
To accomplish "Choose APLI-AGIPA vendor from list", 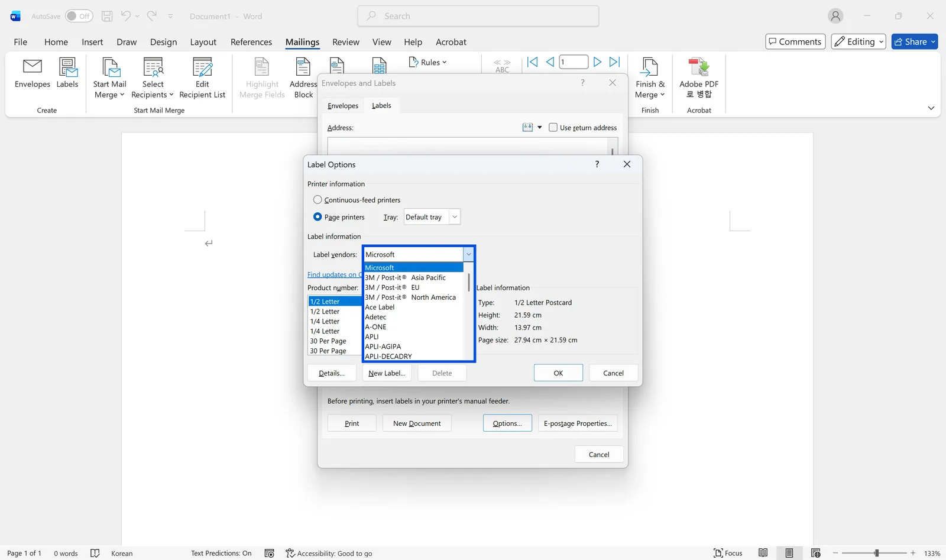I will 383,347.
